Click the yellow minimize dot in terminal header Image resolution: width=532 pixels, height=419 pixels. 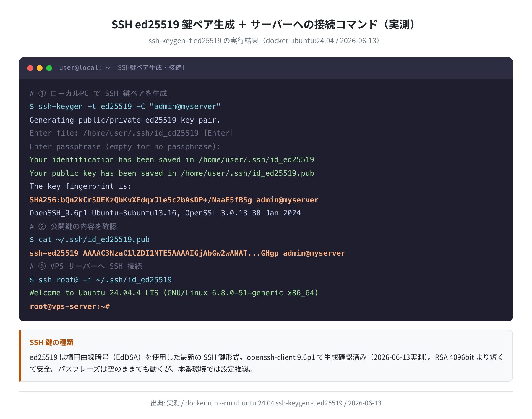tap(40, 68)
